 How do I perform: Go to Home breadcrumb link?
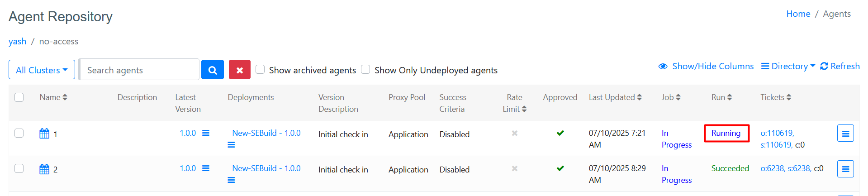click(798, 14)
